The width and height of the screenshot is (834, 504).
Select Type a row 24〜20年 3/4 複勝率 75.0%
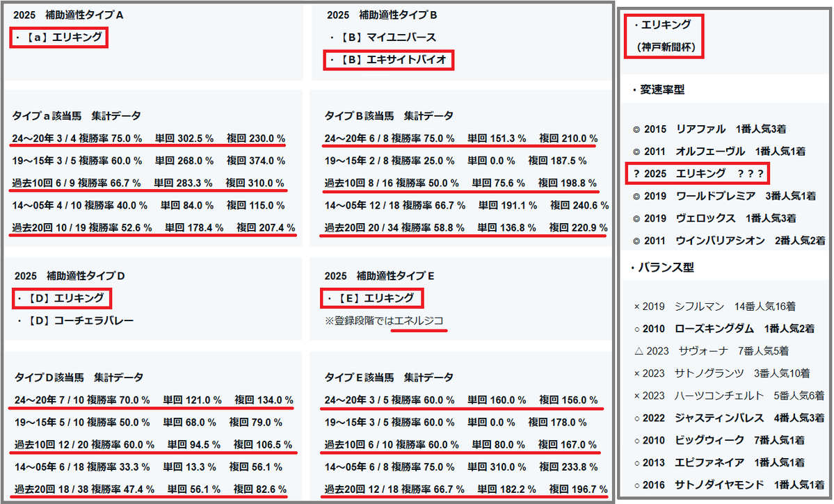tap(148, 138)
